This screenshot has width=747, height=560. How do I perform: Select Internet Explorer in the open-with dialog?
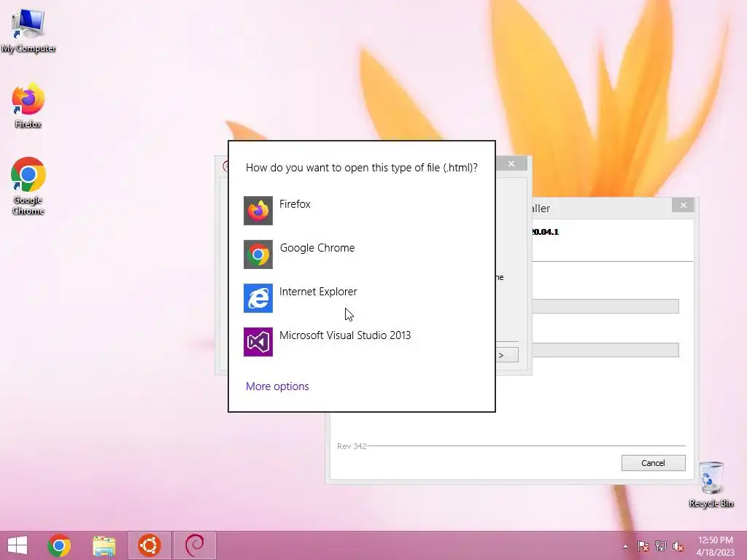pos(361,298)
